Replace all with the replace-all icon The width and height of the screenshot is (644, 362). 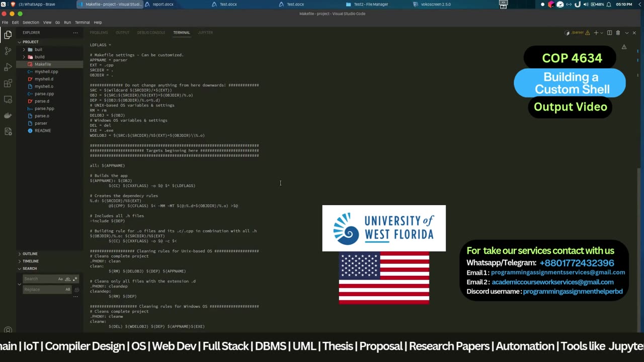click(76, 290)
